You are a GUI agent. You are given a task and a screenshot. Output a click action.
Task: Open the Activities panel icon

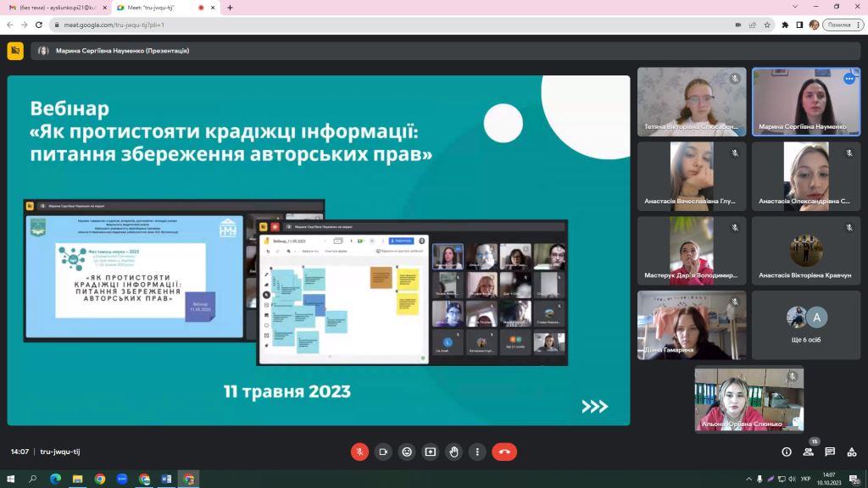coord(851,452)
